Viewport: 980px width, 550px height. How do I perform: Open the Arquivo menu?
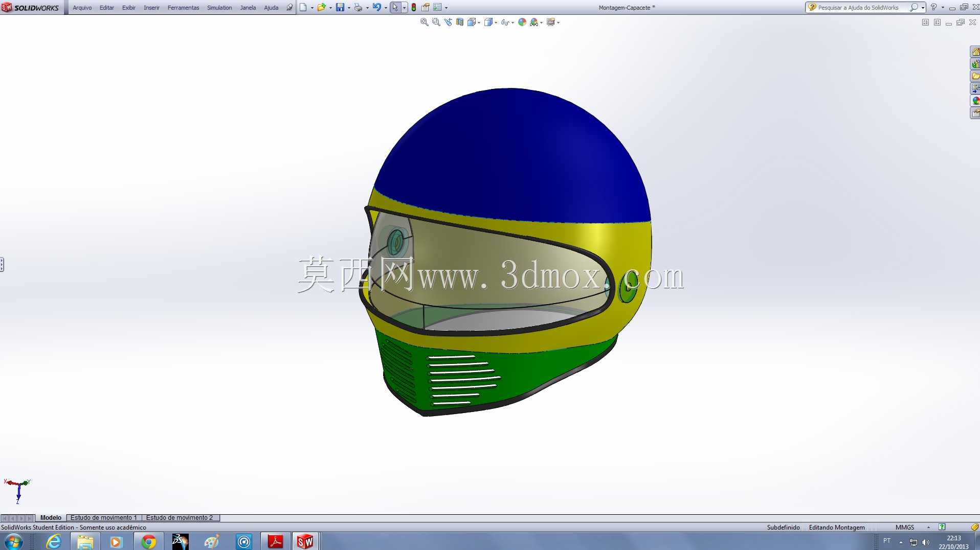coord(82,8)
